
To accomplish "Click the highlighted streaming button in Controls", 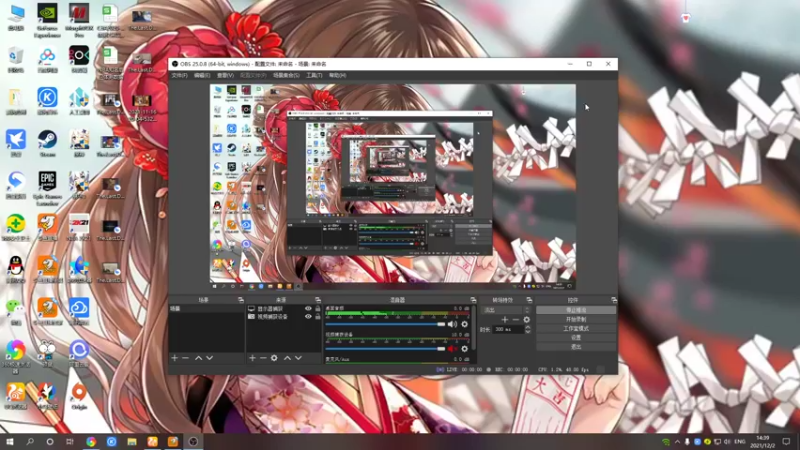I will (x=576, y=310).
